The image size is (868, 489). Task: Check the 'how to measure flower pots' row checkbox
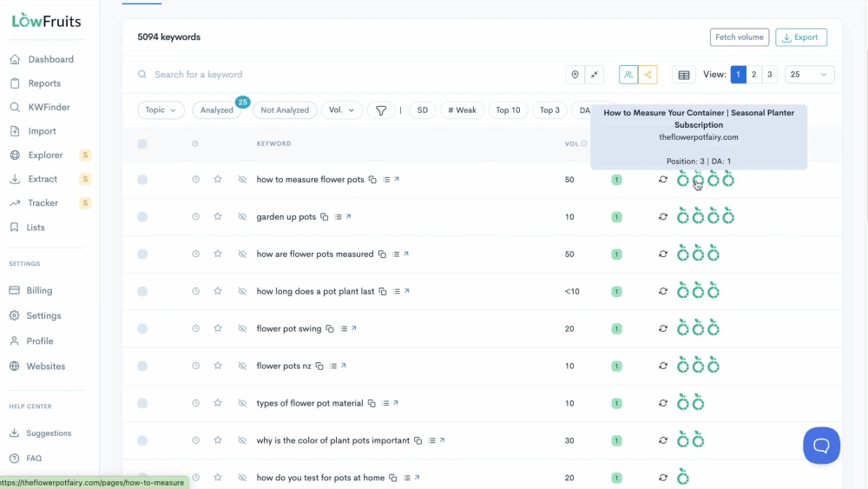142,180
